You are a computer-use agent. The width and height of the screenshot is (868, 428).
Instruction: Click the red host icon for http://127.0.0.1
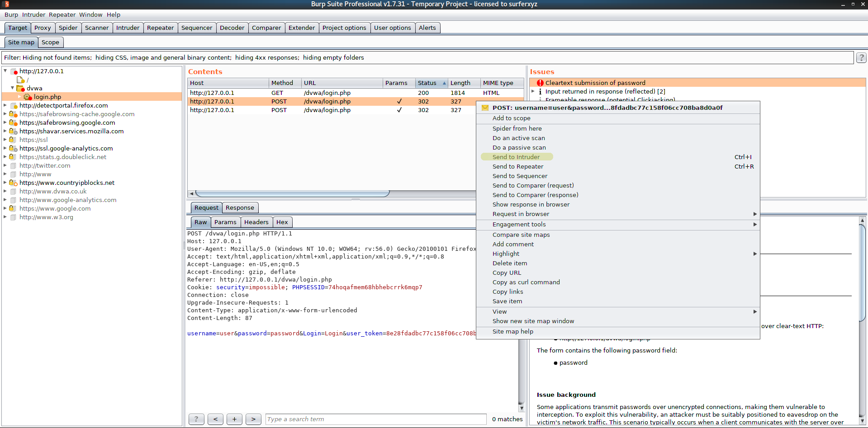[14, 71]
